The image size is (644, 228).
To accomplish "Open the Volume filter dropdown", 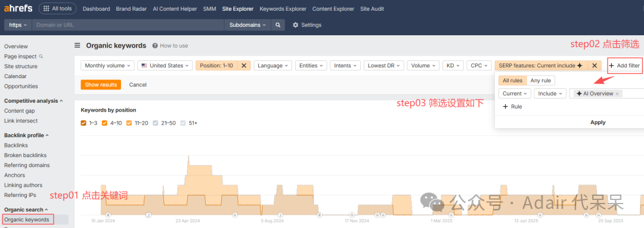I will [x=423, y=65].
